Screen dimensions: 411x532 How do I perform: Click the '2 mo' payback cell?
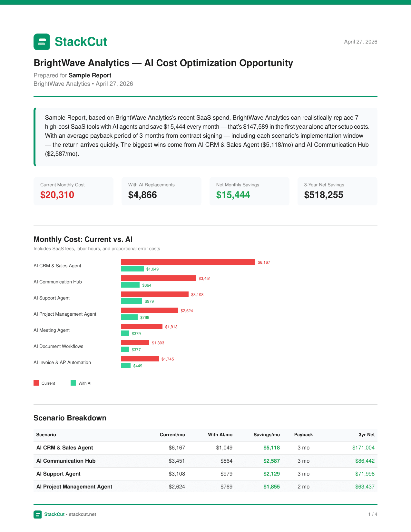click(303, 487)
